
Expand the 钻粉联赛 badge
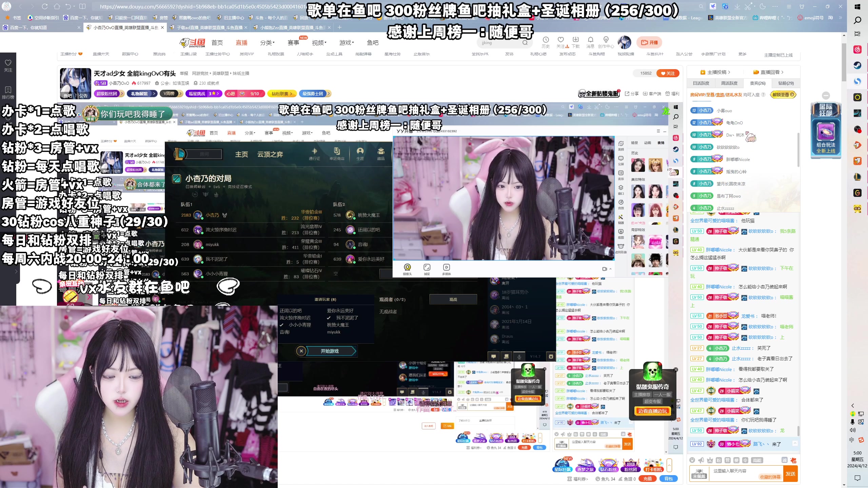coord(282,94)
